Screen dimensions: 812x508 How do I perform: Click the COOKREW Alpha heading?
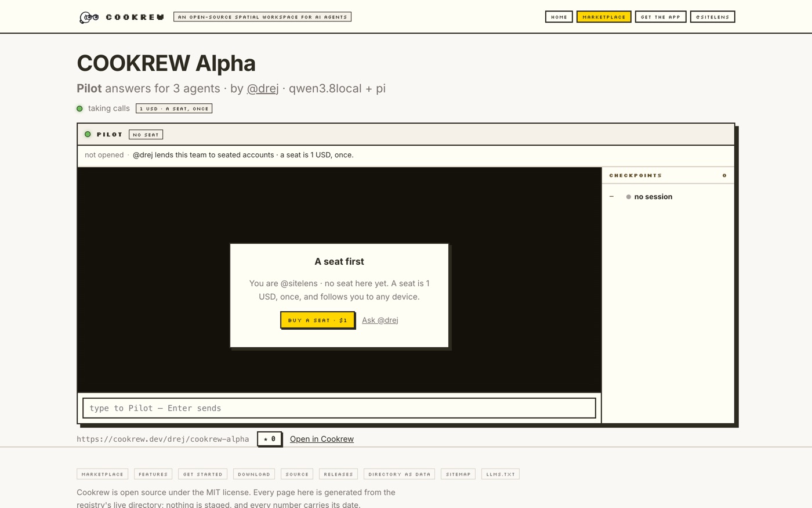tap(166, 63)
